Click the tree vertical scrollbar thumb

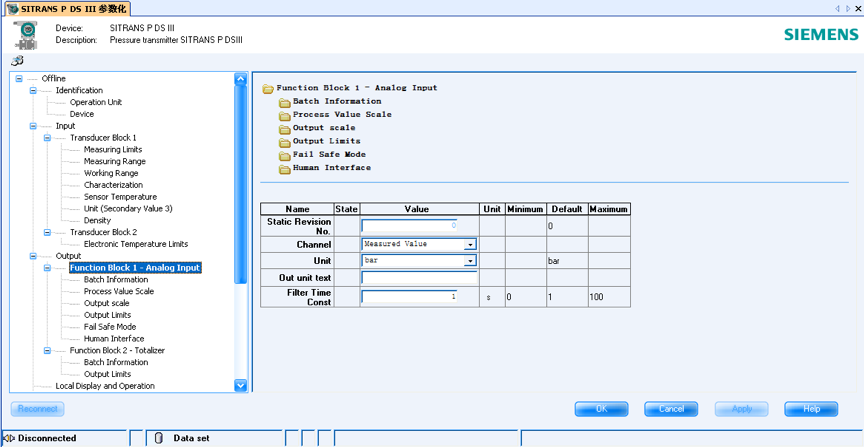coord(240,185)
